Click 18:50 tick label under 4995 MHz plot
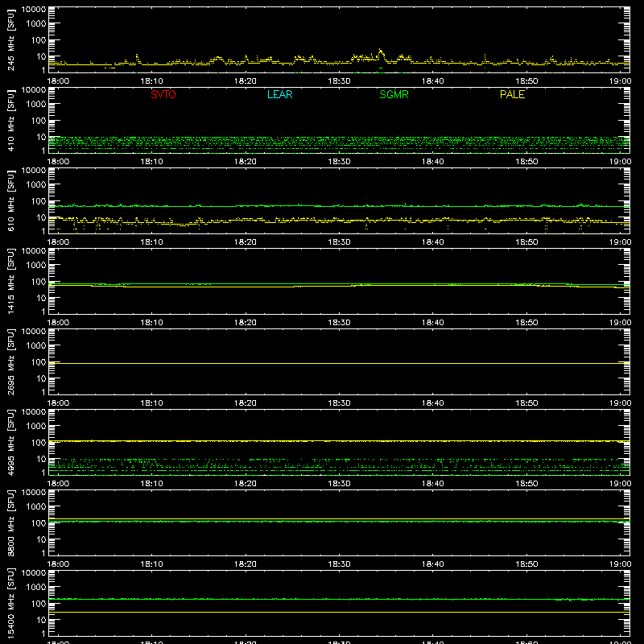Image resolution: width=644 pixels, height=644 pixels. [526, 484]
